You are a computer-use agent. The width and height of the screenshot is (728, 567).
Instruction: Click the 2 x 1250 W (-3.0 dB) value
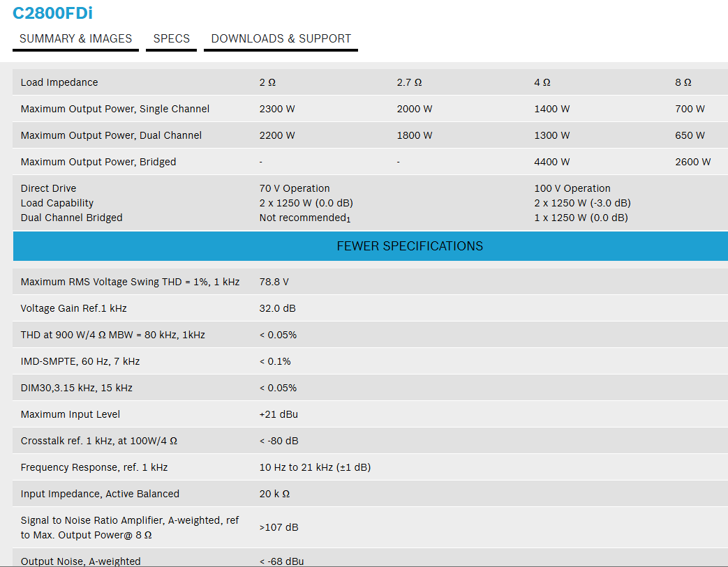click(582, 203)
